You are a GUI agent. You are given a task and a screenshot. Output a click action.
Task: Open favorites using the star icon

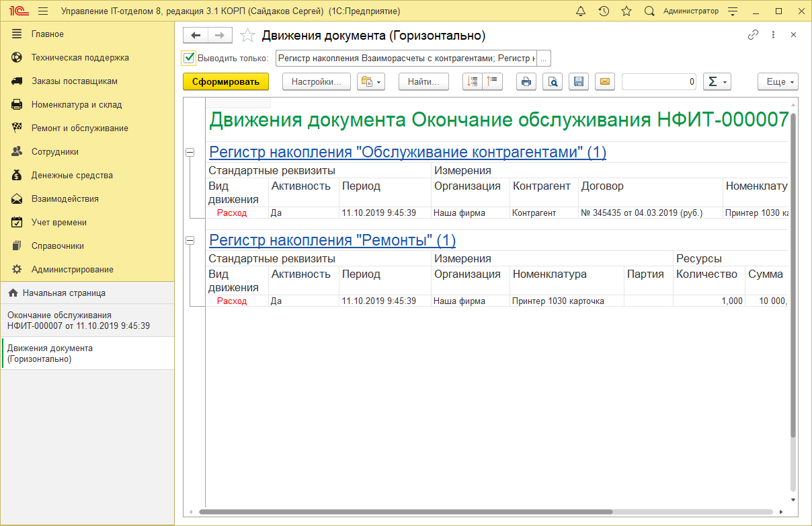click(626, 11)
